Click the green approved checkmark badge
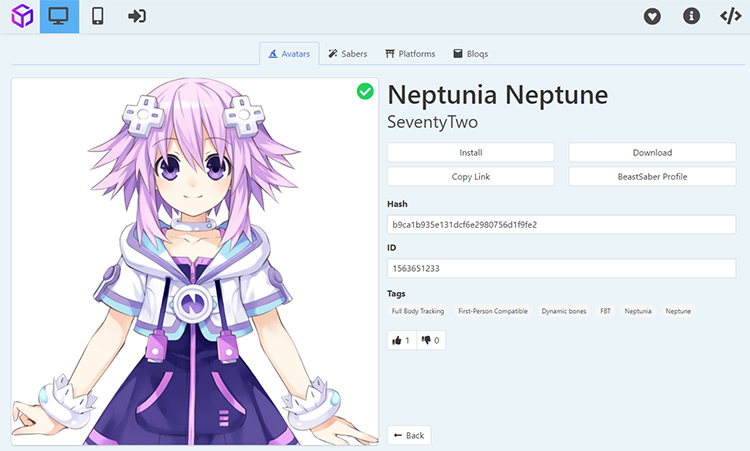Viewport: 750px width, 451px height. [x=365, y=91]
